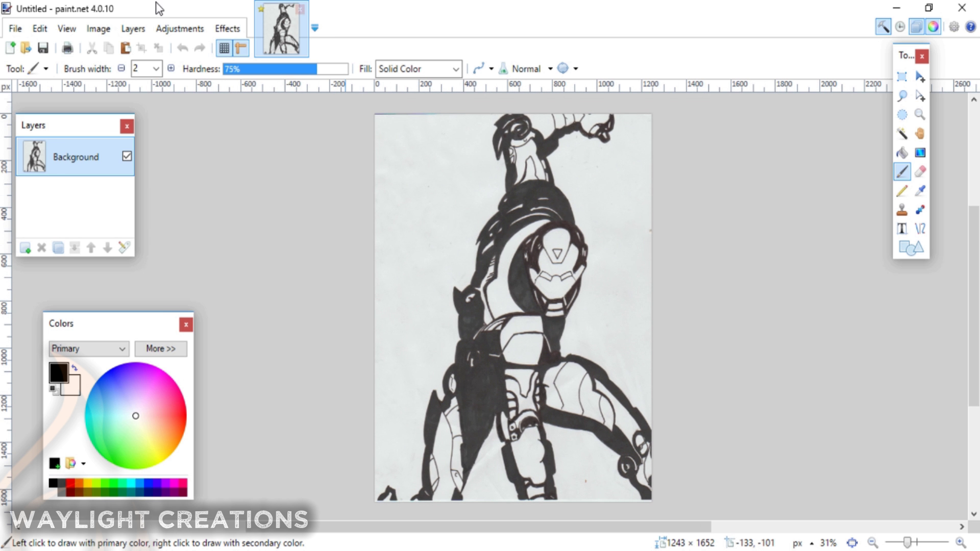Click the Open file icon

coord(26,48)
